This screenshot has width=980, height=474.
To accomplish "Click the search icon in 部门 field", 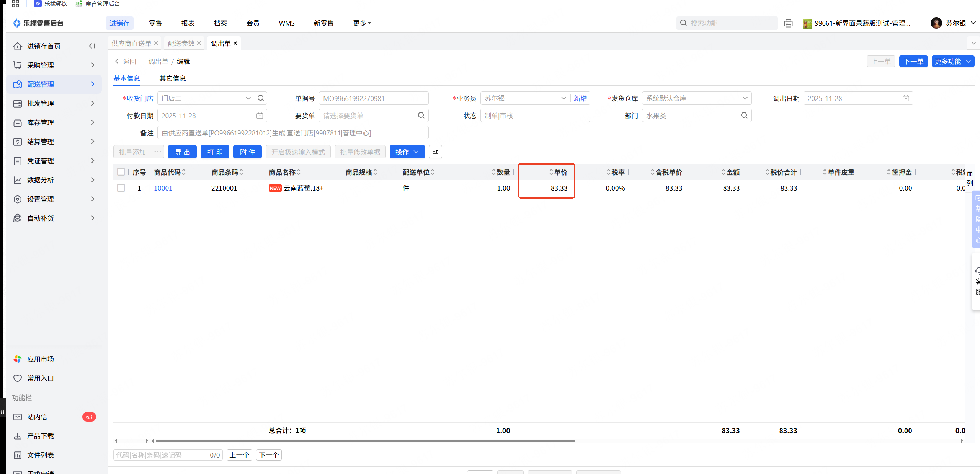I will coord(744,116).
